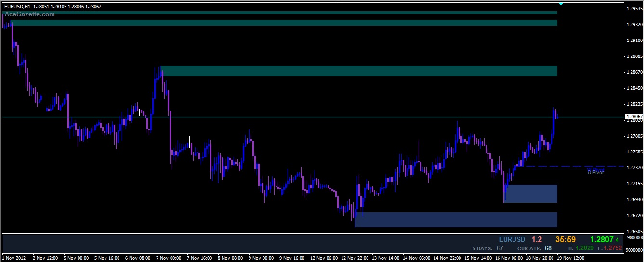Click the cyan chart shift triangle marker
Viewport: 644px width, 262px height.
[561, 4]
